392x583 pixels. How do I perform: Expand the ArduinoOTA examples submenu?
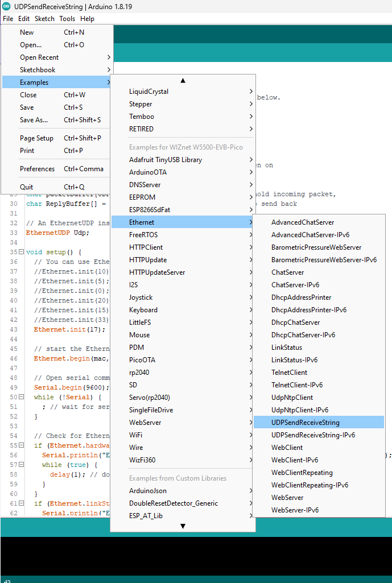pos(183,172)
